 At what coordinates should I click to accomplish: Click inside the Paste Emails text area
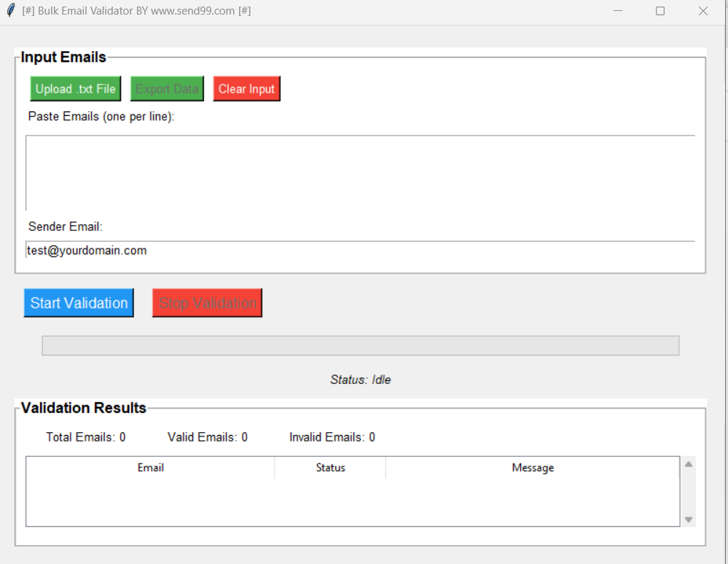coord(360,173)
